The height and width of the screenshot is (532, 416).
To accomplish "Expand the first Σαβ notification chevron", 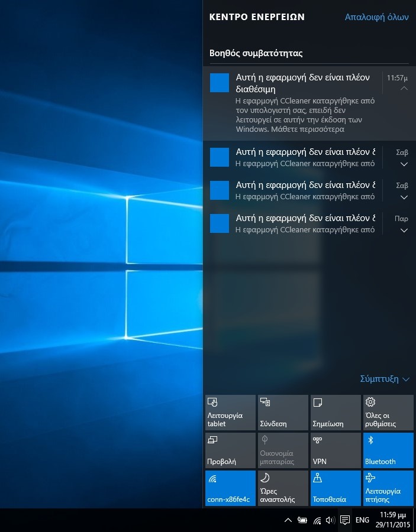I will [404, 164].
